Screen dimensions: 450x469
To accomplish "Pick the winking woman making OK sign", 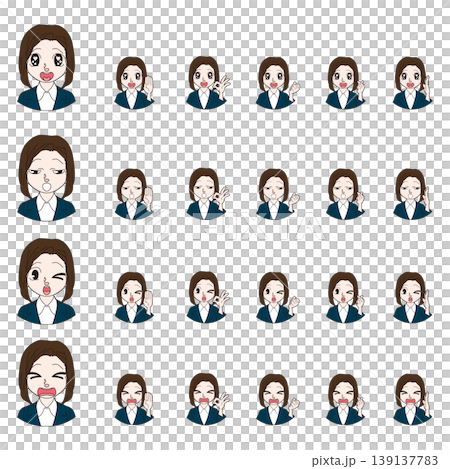I will point(208,297).
